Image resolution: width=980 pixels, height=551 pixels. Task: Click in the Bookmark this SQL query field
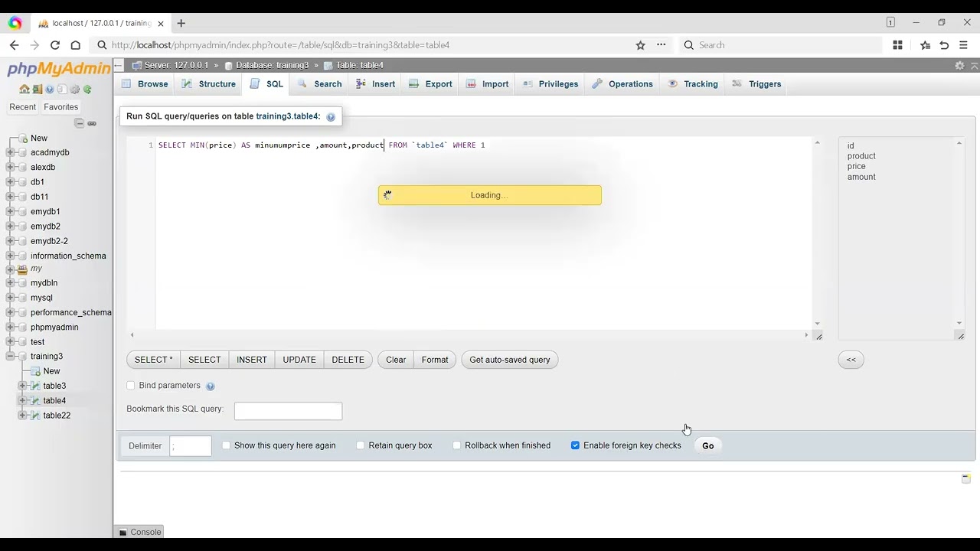(288, 411)
